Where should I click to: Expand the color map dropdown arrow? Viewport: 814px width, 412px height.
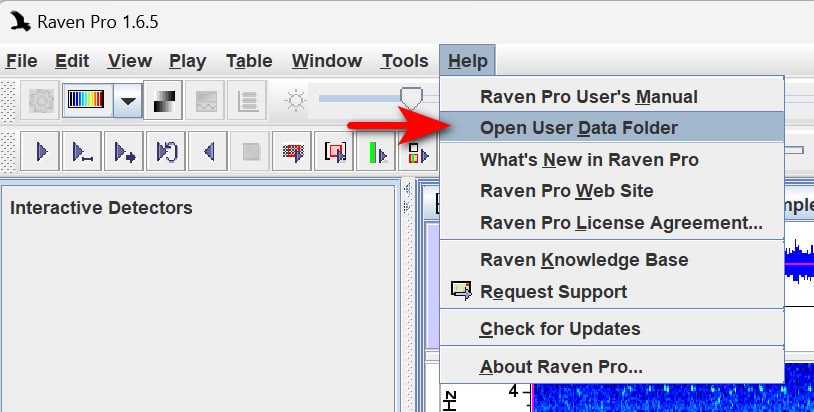click(128, 100)
